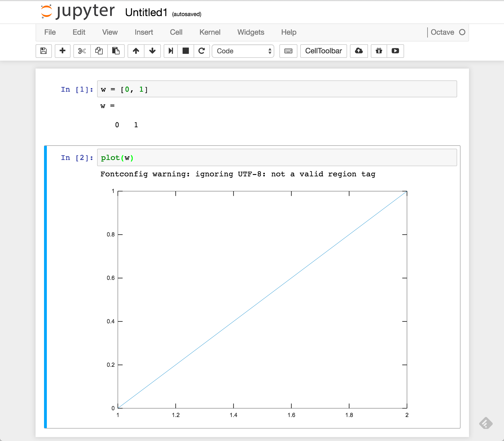Cut the selected cell

82,51
